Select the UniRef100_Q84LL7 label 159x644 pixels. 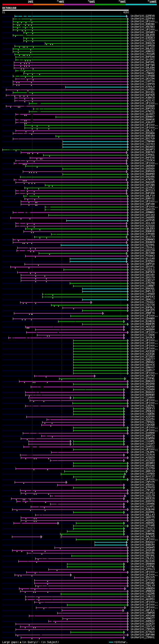coord(142,300)
